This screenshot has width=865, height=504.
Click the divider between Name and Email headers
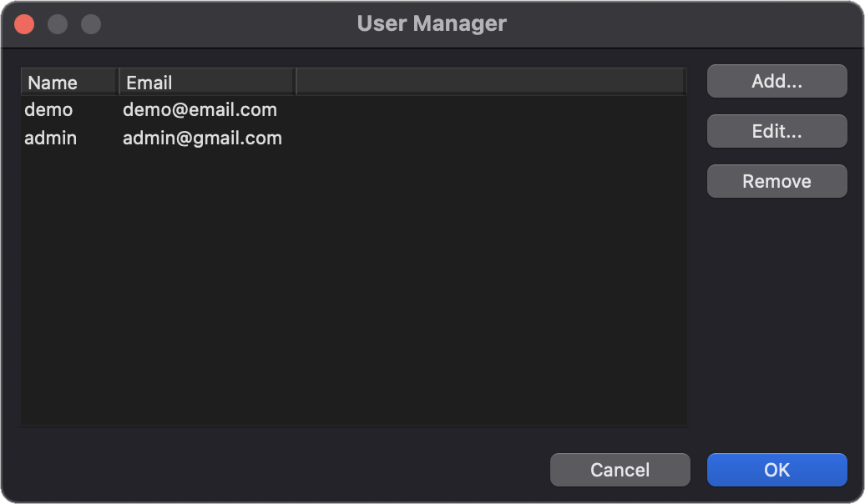point(119,82)
